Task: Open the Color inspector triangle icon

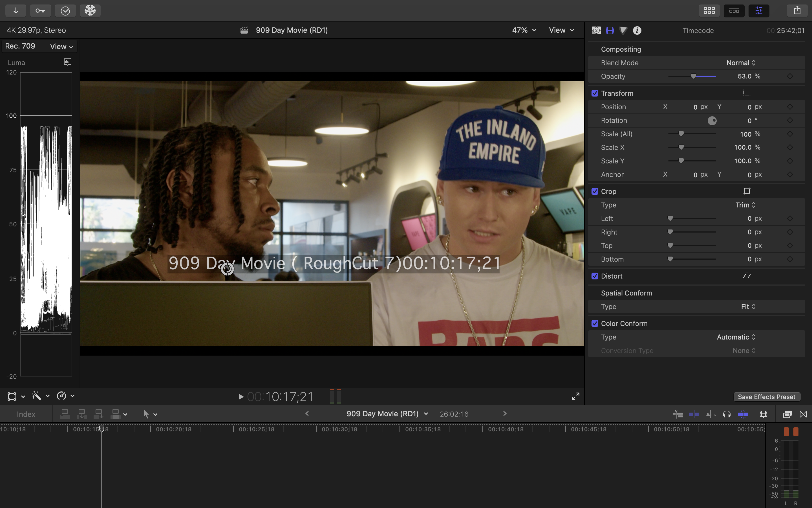Action: (623, 30)
